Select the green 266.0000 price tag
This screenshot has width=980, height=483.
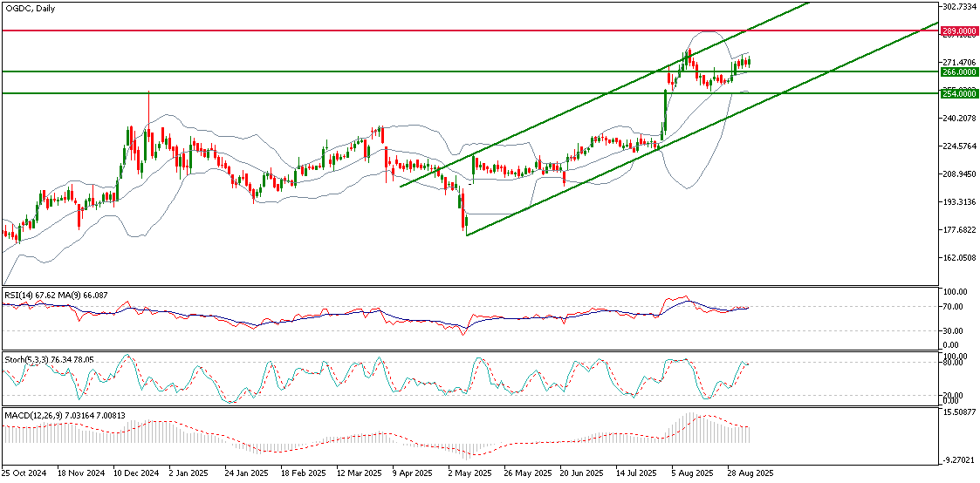(959, 72)
